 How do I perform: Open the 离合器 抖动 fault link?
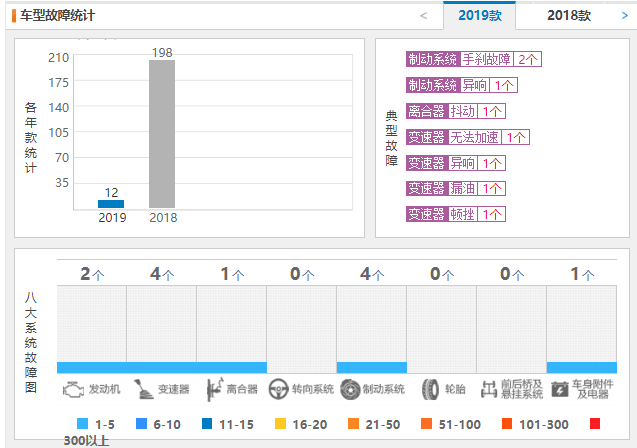456,111
